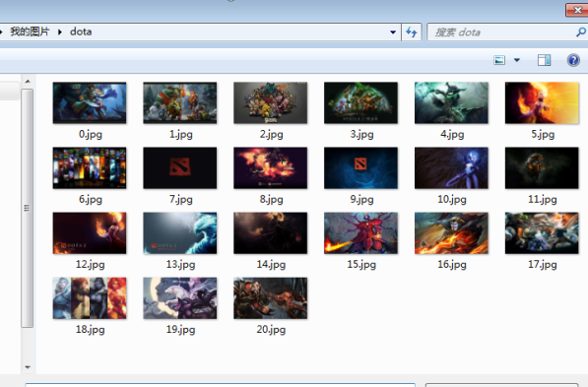Expand the arrow between 我的图片 and dota
588x387 pixels.
60,32
